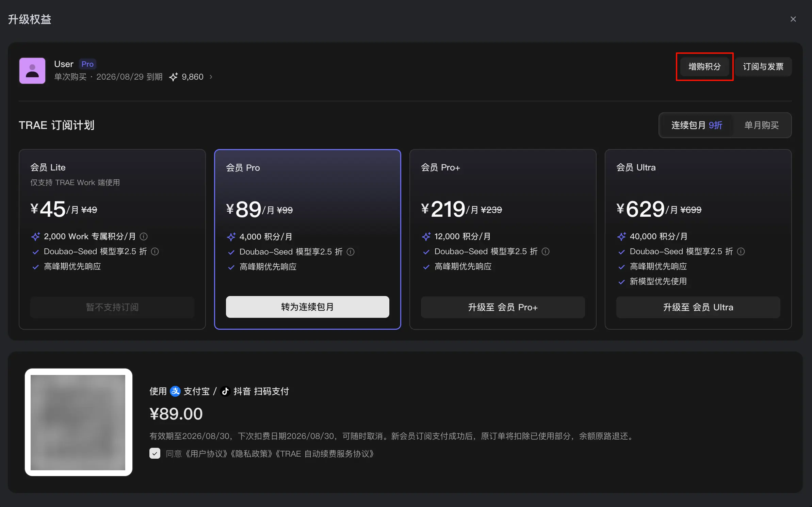Open info icon on Pro Doubao-Seed discount
Image resolution: width=812 pixels, height=507 pixels.
click(x=351, y=252)
